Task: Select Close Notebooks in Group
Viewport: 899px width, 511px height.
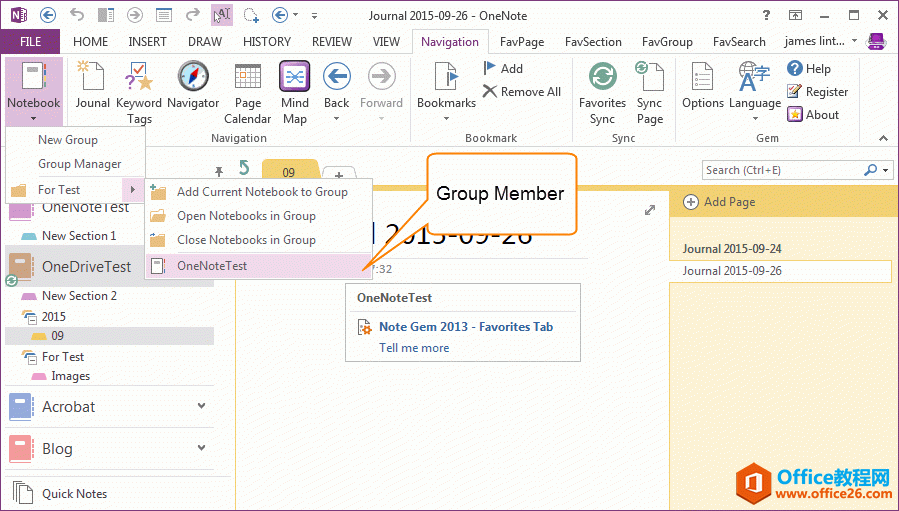Action: pyautogui.click(x=246, y=240)
